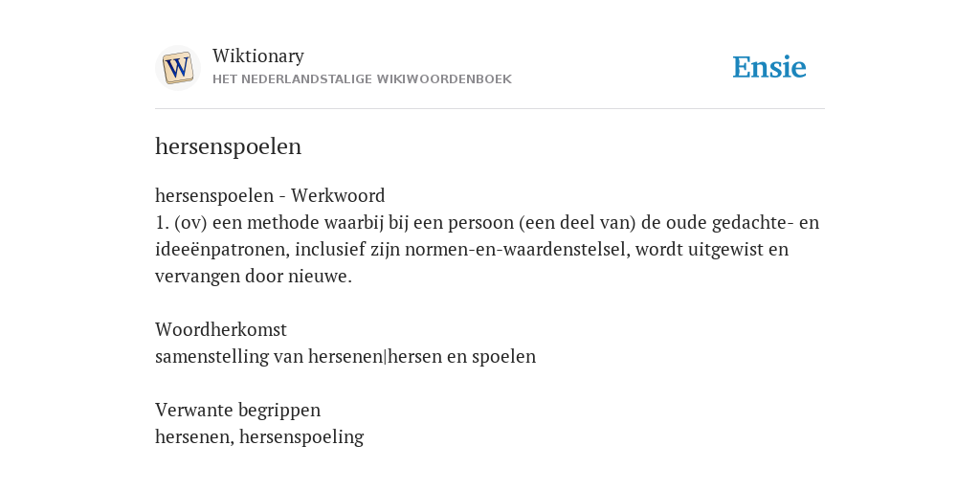Click the hersenspoelen heading
Viewport: 980px width, 490px height.
tap(228, 146)
